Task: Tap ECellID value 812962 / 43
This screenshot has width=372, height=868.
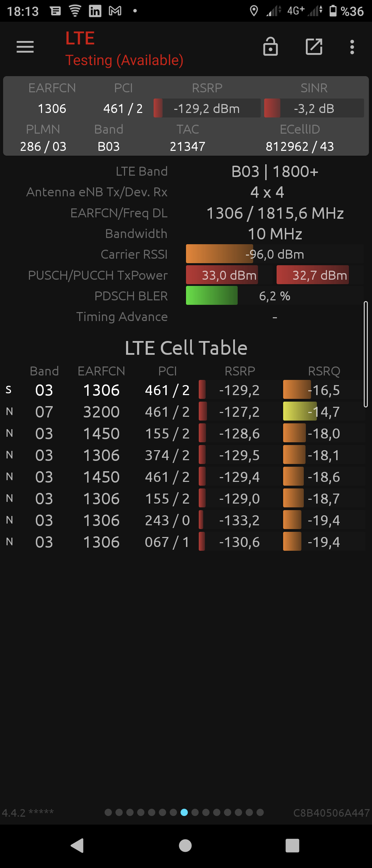Action: click(x=300, y=146)
